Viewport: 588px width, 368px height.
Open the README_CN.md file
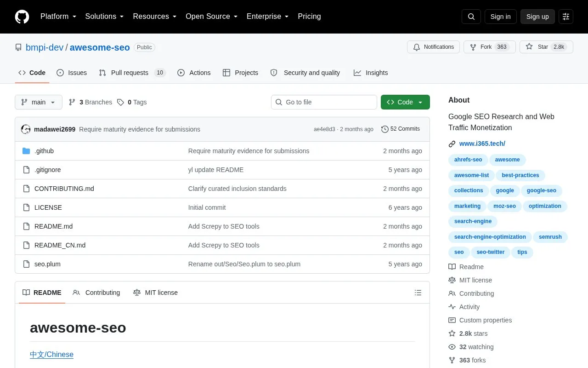(x=60, y=245)
